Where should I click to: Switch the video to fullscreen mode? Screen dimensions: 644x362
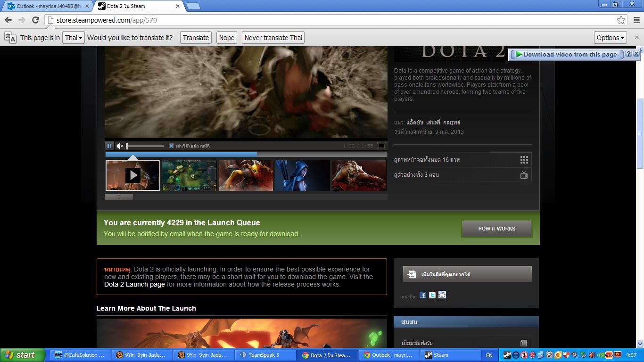tap(382, 146)
